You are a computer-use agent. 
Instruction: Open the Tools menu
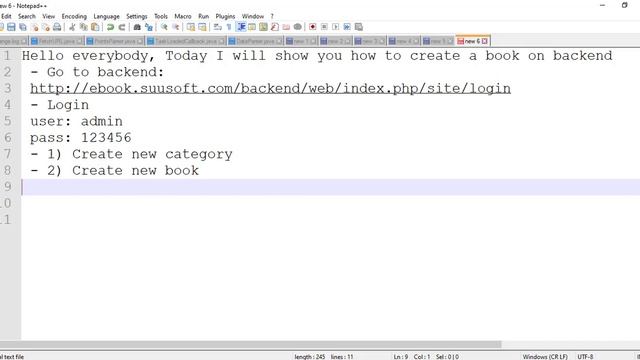161,16
